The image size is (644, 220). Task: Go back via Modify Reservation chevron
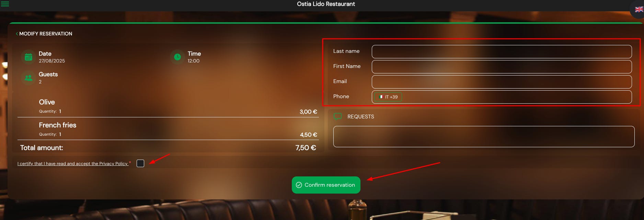pyautogui.click(x=17, y=34)
